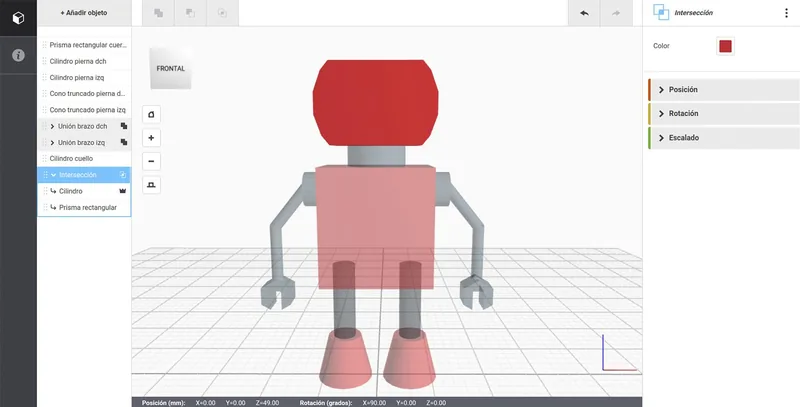Viewport: 800px width, 407px height.
Task: Click the Intersection operation toolbar icon
Action: (222, 13)
